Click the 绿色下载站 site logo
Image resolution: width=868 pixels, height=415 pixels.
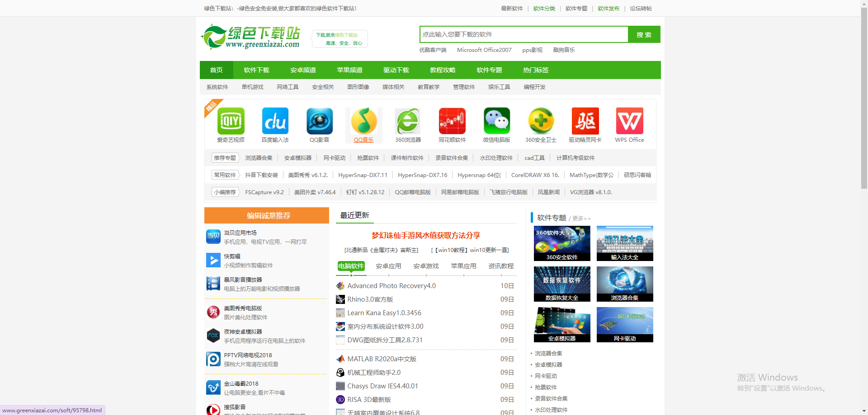coord(251,37)
